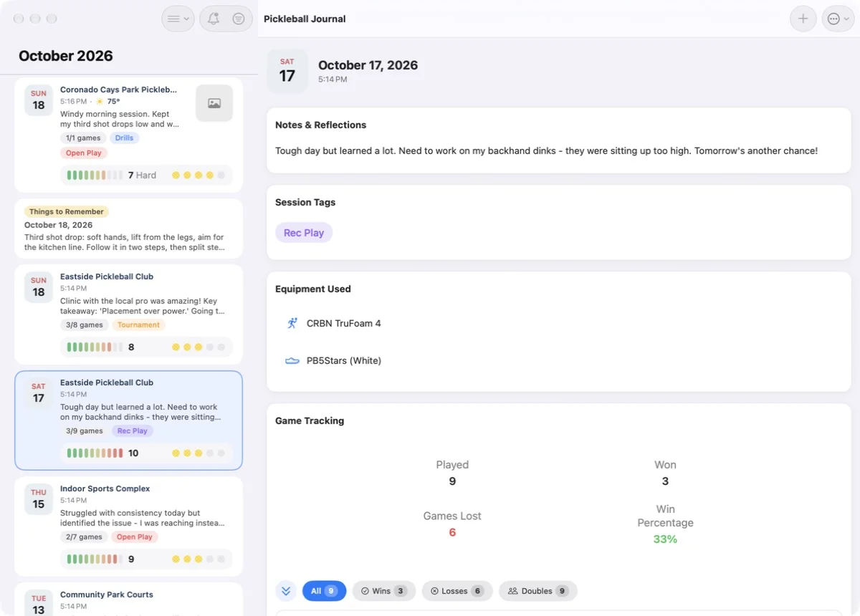Click the Notes & Reflections text about backhand dinks
This screenshot has height=616, width=860.
pos(547,151)
